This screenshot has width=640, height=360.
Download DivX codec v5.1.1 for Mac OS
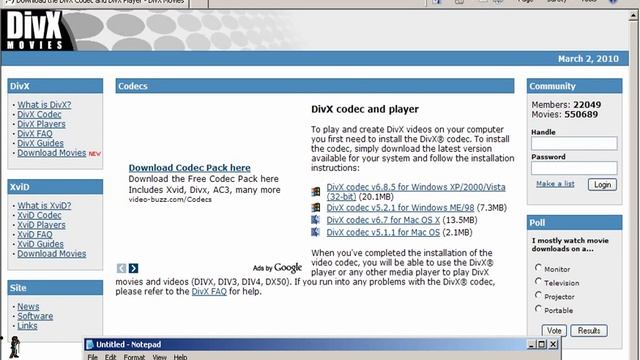383,232
